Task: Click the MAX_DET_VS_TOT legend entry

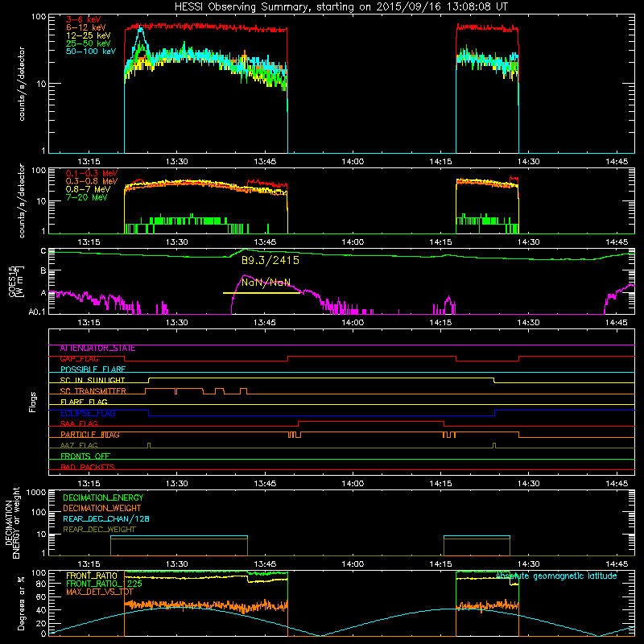Action: 99,592
